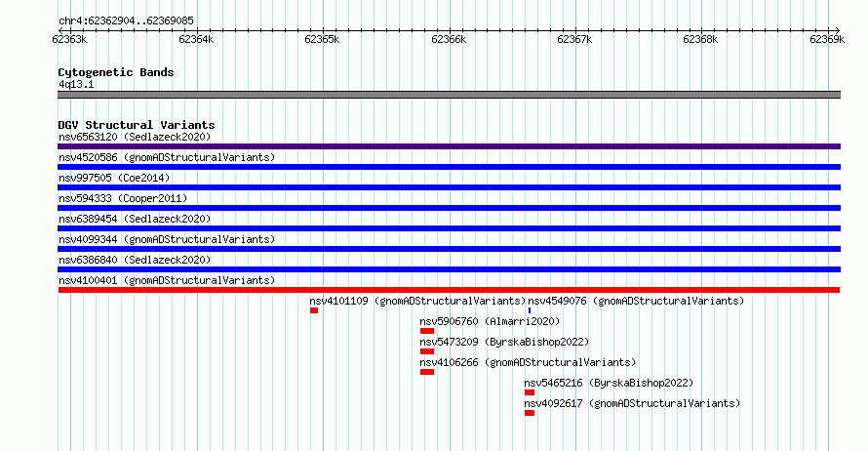868x451 pixels.
Task: Click the DGV Structural Variants track title
Action: coord(137,125)
